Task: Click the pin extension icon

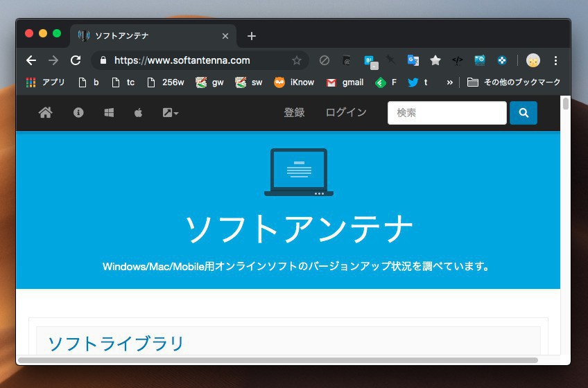Action: pyautogui.click(x=391, y=60)
